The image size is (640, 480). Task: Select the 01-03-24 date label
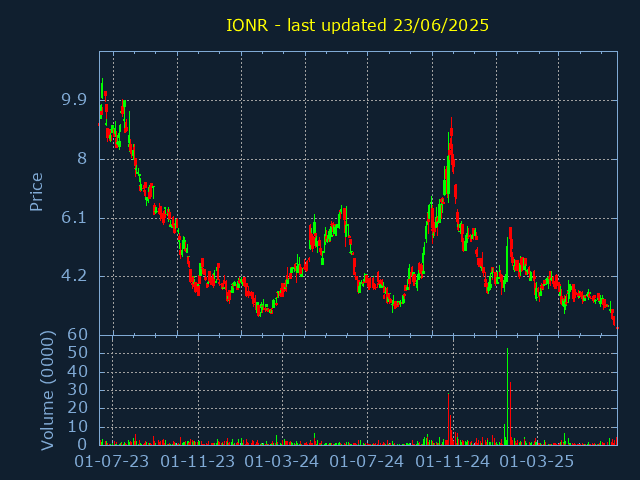click(x=282, y=461)
